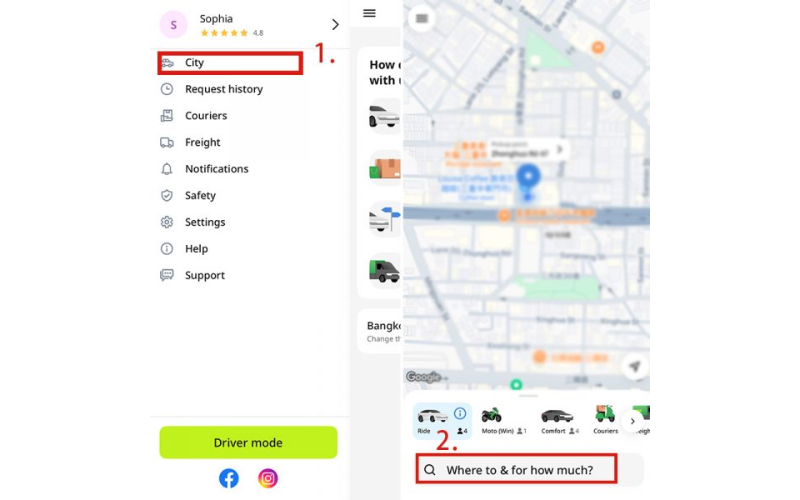
Task: Open the Facebook icon link
Action: click(229, 478)
